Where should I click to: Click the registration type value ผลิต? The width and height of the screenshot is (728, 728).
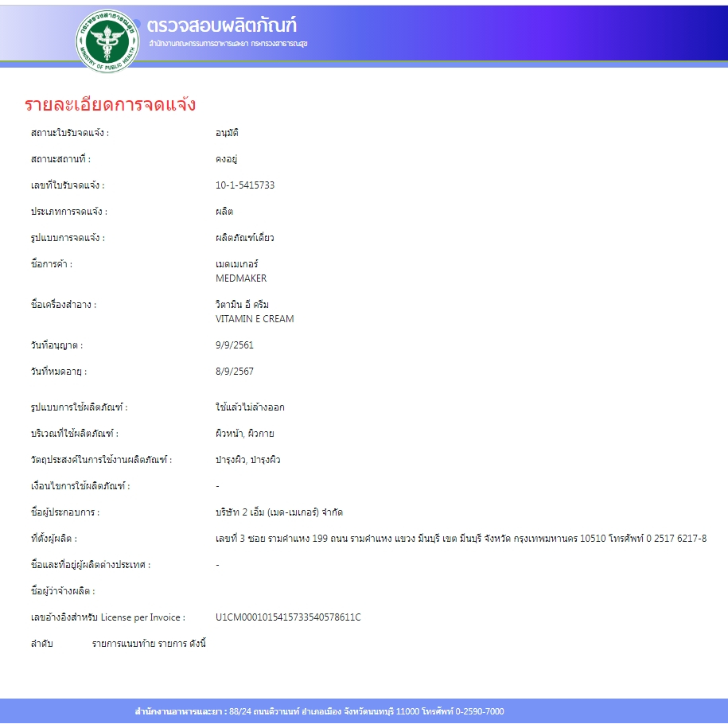click(x=224, y=212)
